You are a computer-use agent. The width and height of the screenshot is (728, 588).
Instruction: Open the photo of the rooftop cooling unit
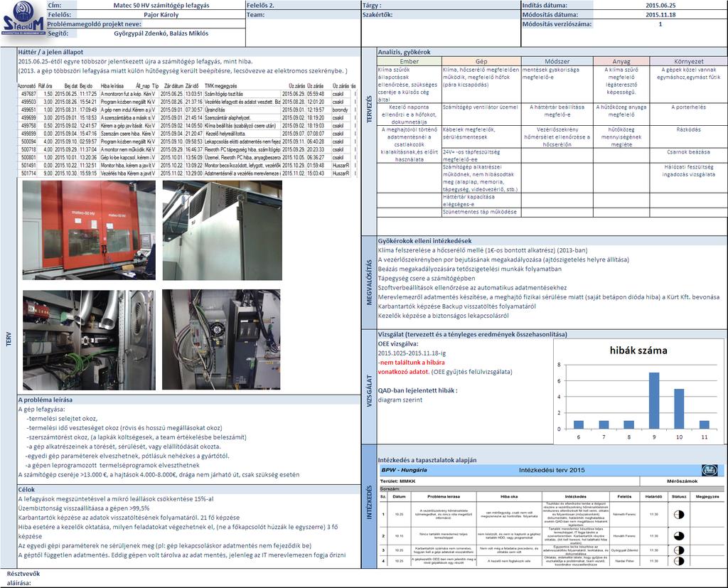point(222,230)
